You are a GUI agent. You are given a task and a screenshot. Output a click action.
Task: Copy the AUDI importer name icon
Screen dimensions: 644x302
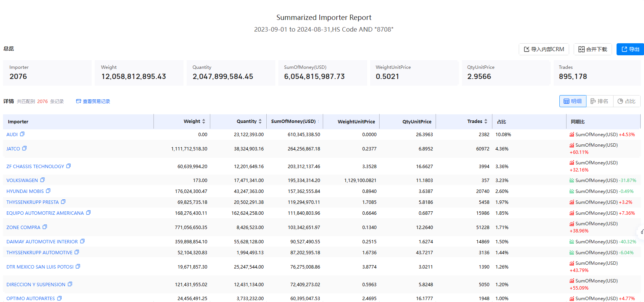click(22, 134)
